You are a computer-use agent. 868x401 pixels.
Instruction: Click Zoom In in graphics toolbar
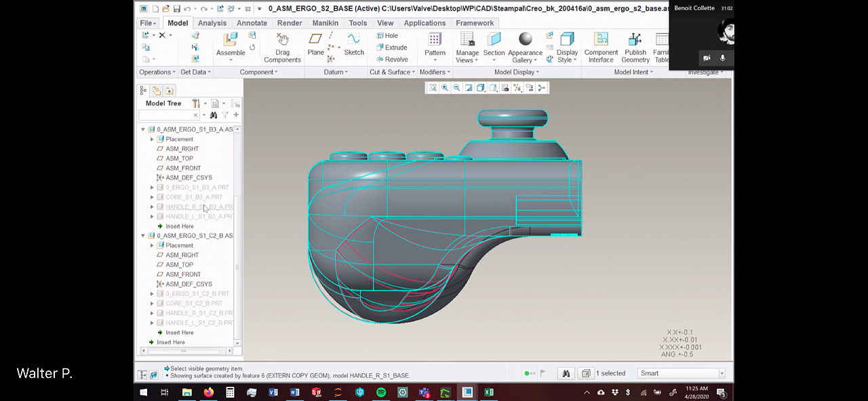[x=445, y=88]
